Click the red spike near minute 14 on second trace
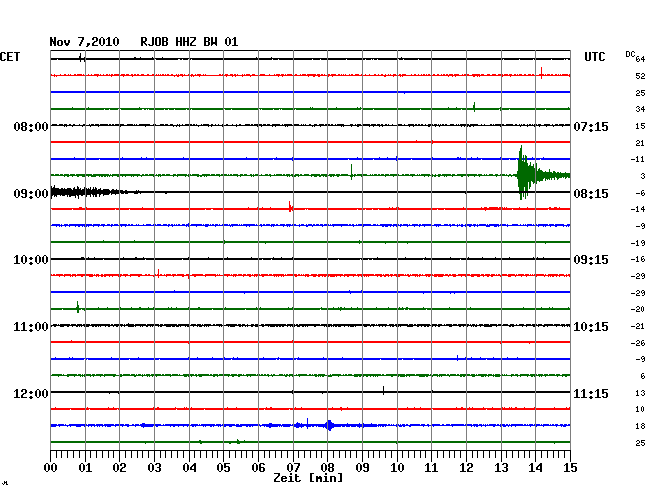Screen dimensions: 650x494 point(541,73)
